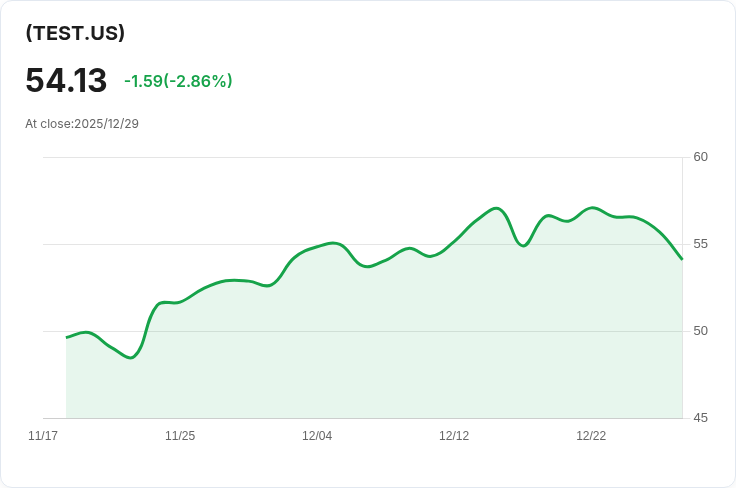Viewport: 736px width, 488px height.
Task: Click the (TEST.US) ticker title
Action: click(75, 33)
